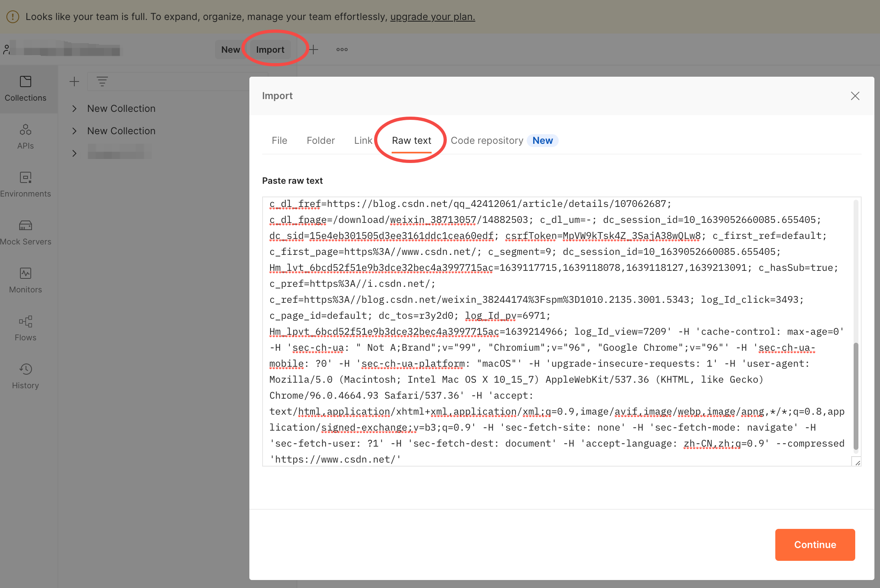Viewport: 880px width, 588px height.
Task: Follow the upgrade your plan link
Action: click(432, 17)
